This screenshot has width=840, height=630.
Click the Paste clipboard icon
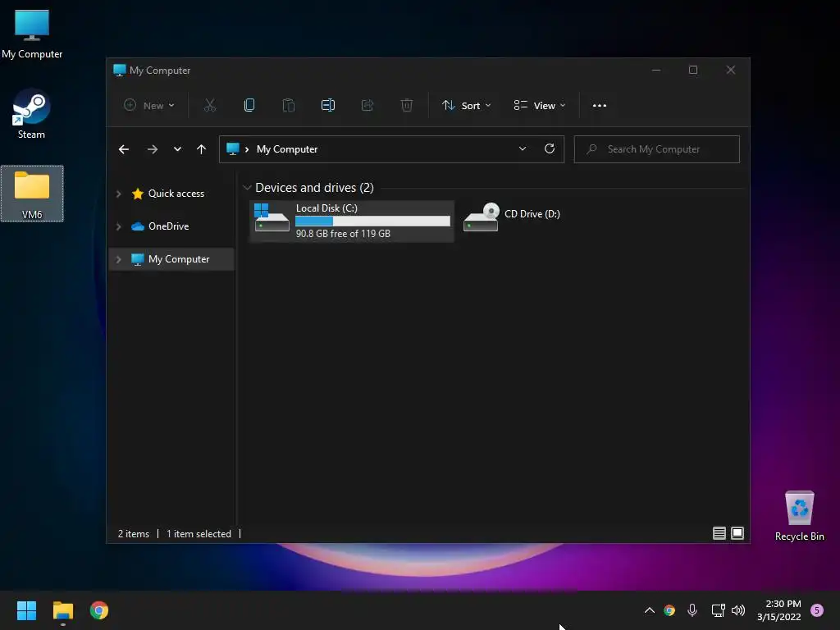click(288, 106)
